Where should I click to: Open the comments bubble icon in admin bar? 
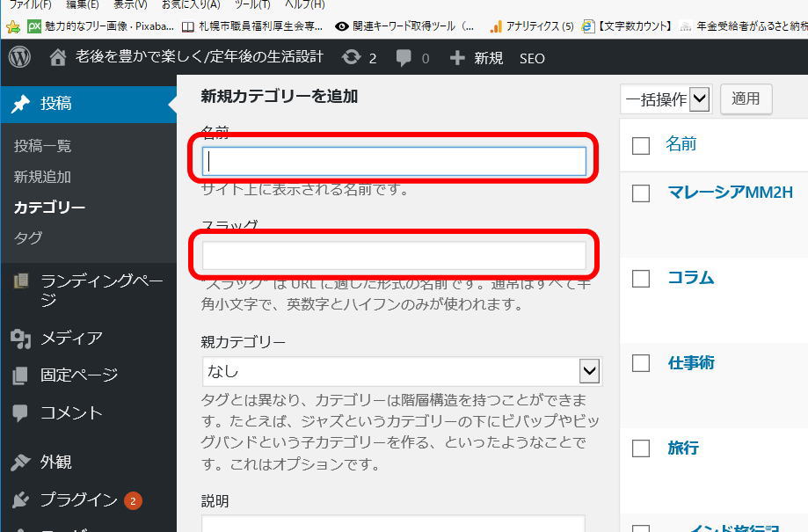[x=404, y=58]
